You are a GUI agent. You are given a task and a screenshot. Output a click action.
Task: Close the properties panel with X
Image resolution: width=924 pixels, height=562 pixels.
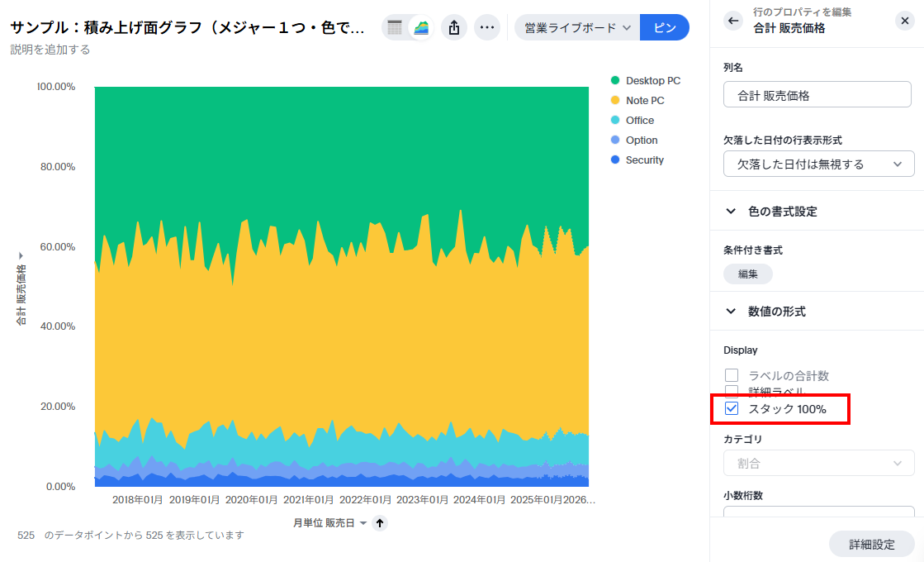904,21
